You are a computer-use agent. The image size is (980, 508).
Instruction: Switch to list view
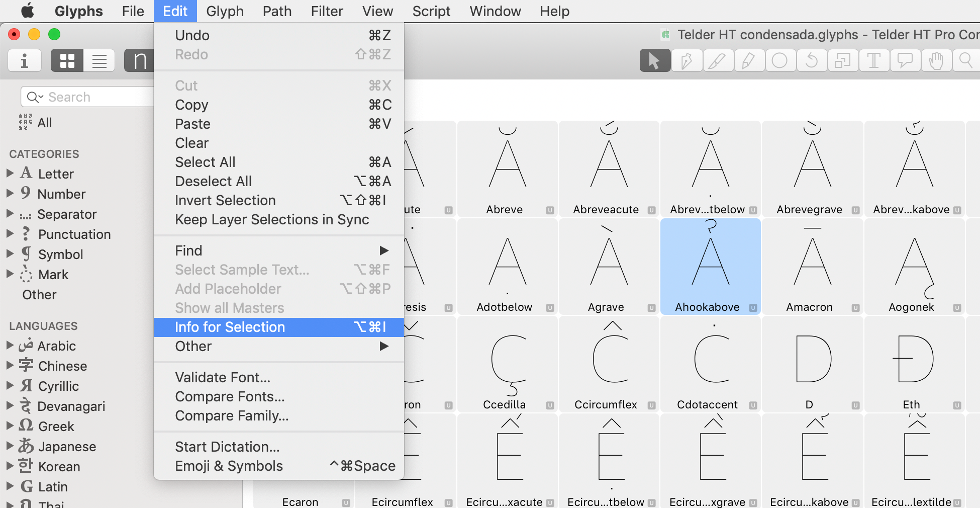click(x=99, y=61)
